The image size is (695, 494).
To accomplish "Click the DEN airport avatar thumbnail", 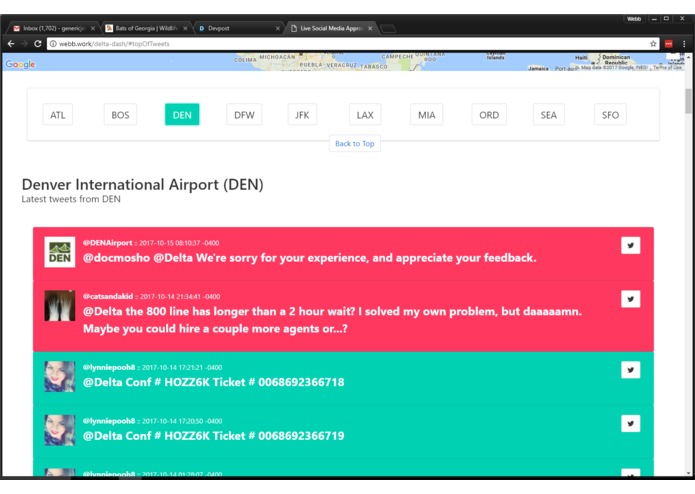I will point(60,252).
